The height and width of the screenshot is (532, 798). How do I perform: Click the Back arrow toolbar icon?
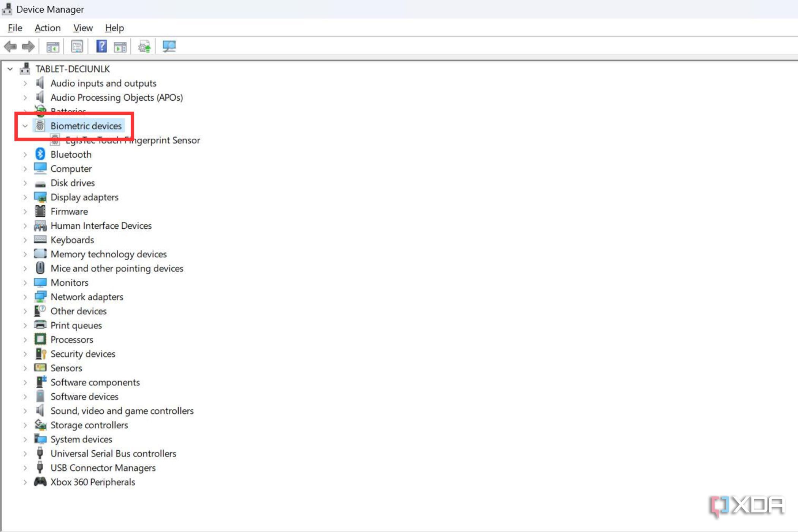pos(10,47)
